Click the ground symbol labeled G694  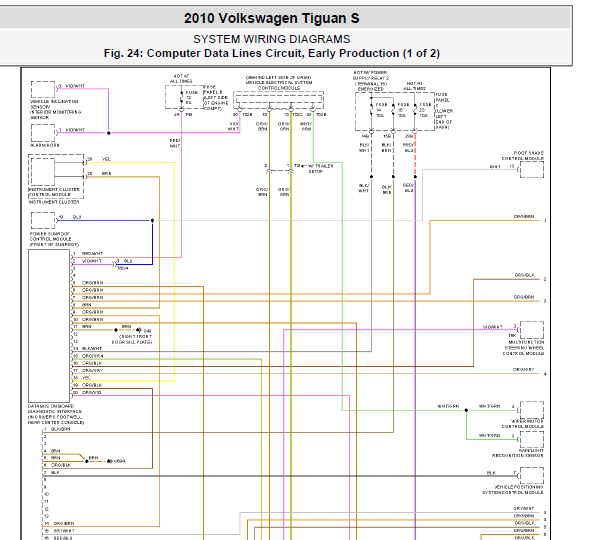[x=110, y=461]
